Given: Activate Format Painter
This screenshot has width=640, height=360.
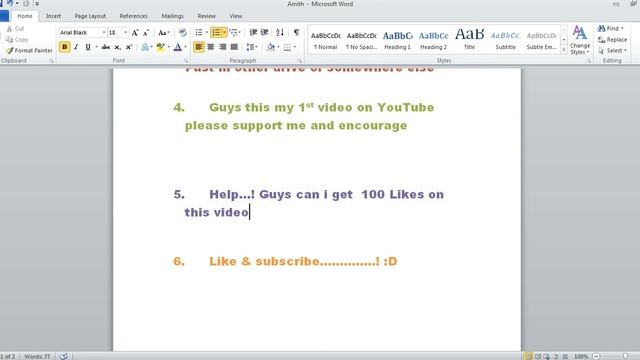Looking at the screenshot, I should [29, 51].
